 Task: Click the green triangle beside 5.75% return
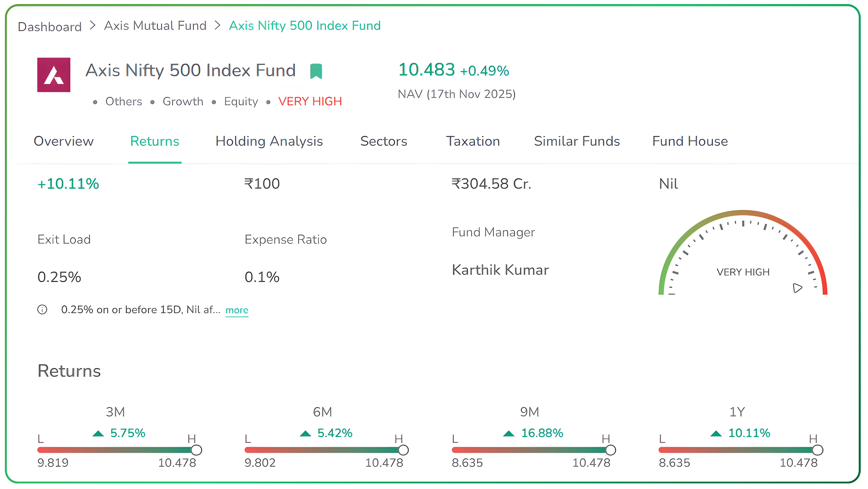click(x=98, y=433)
